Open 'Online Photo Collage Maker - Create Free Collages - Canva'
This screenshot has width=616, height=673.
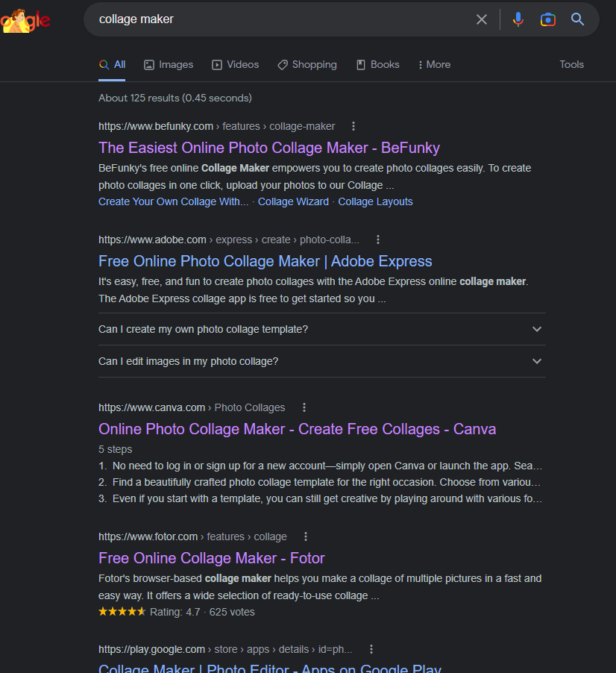pos(297,429)
